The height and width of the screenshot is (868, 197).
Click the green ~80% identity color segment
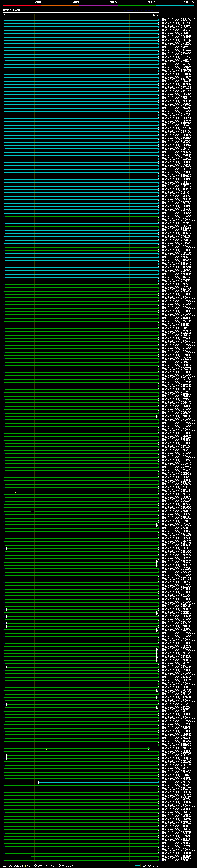click(x=137, y=6)
